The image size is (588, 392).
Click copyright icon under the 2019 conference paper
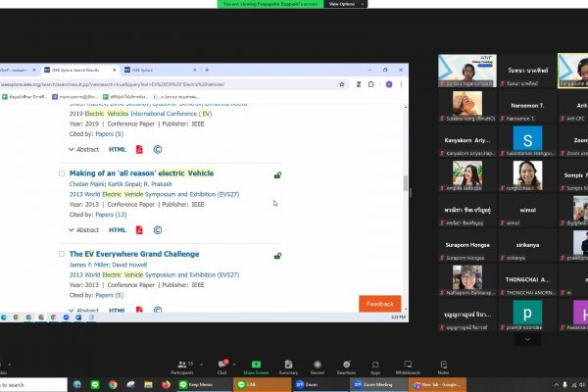[158, 149]
